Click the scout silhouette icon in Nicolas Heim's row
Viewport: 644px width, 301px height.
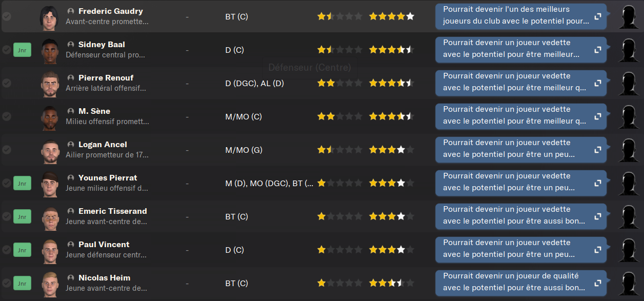coord(629,283)
